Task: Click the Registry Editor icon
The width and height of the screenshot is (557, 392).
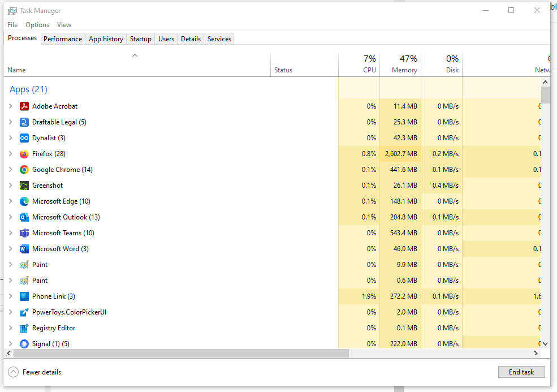Action: [24, 328]
